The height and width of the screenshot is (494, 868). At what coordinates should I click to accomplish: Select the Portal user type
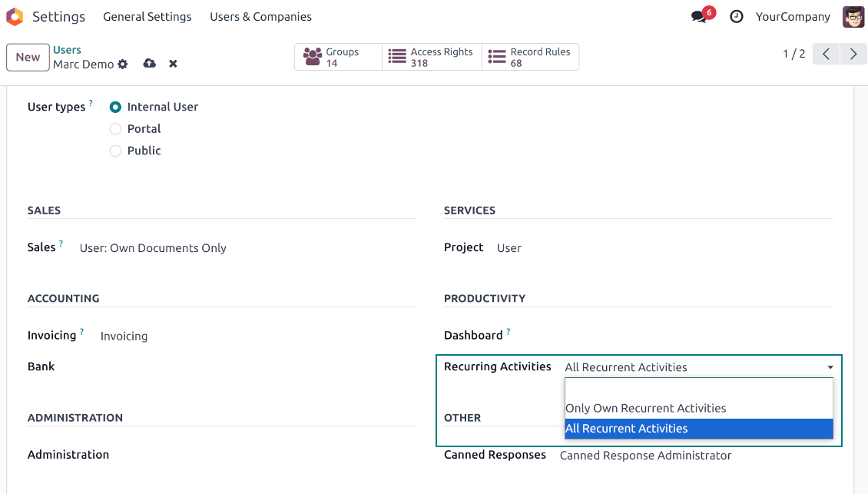(115, 129)
